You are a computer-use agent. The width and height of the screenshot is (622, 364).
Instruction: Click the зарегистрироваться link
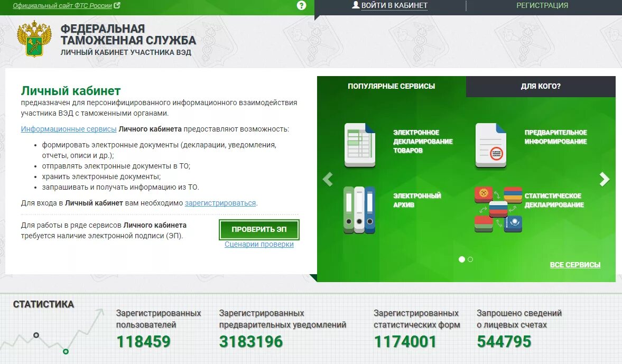point(220,203)
